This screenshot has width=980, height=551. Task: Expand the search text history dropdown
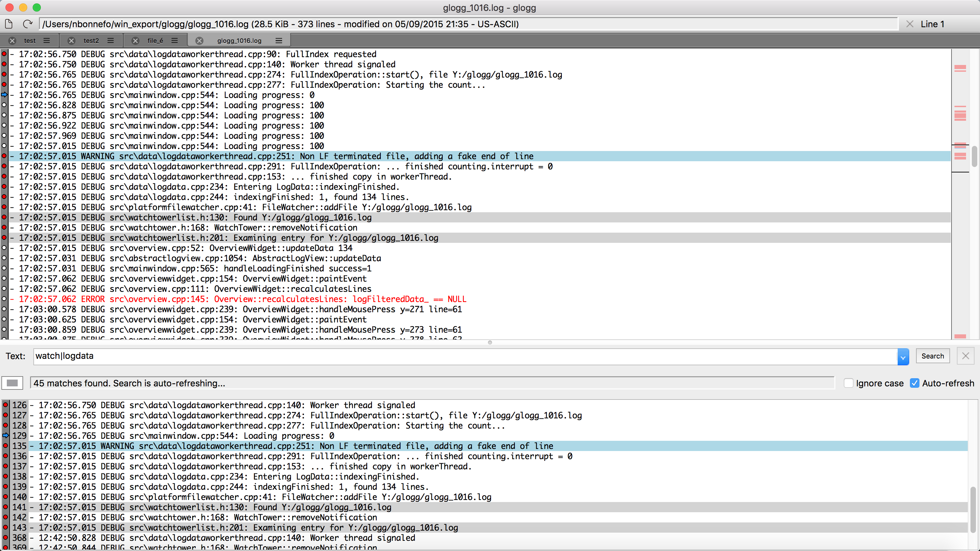(x=903, y=357)
